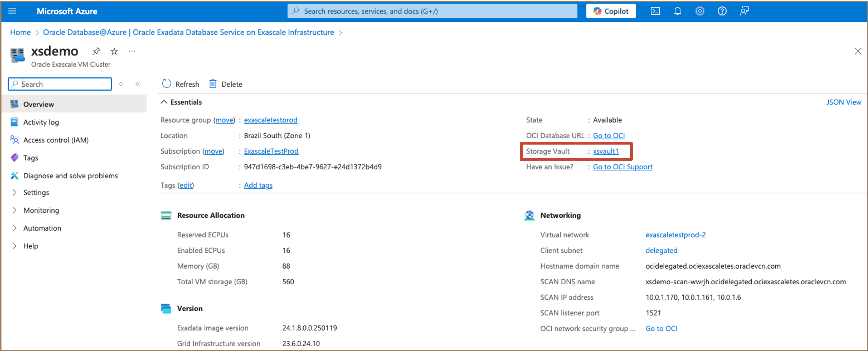Open the xsvault1 Storage Vault link

tap(606, 151)
